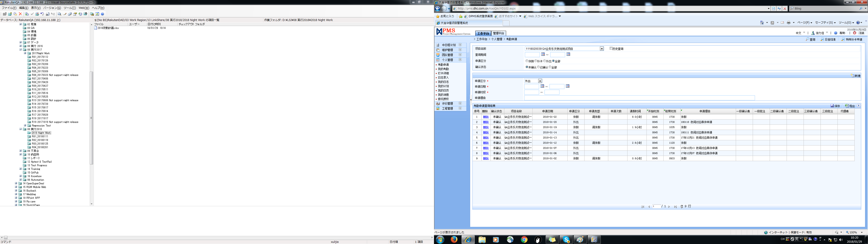Open the 我的考勤 sidebar link
Screen dimensions: 868x244
coord(443,69)
